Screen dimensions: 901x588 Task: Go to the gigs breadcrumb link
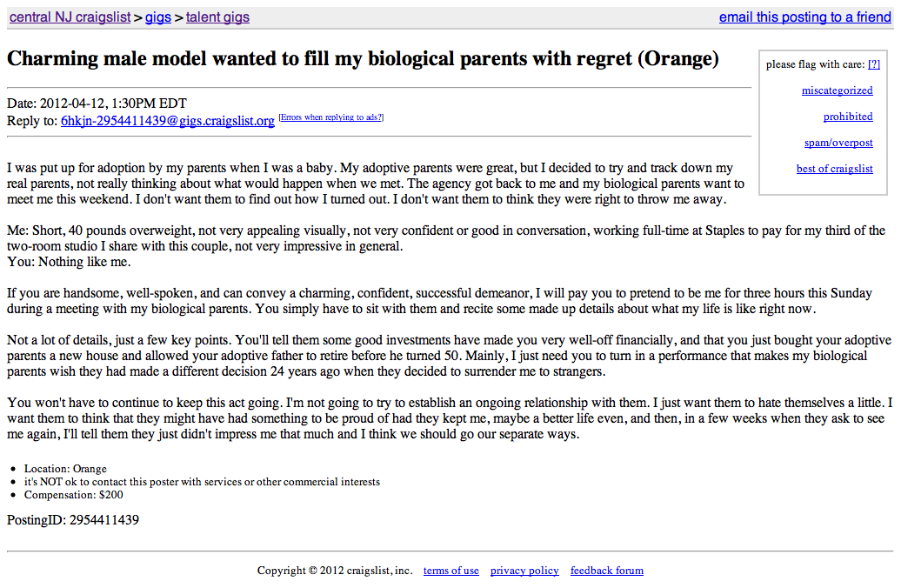tap(158, 17)
